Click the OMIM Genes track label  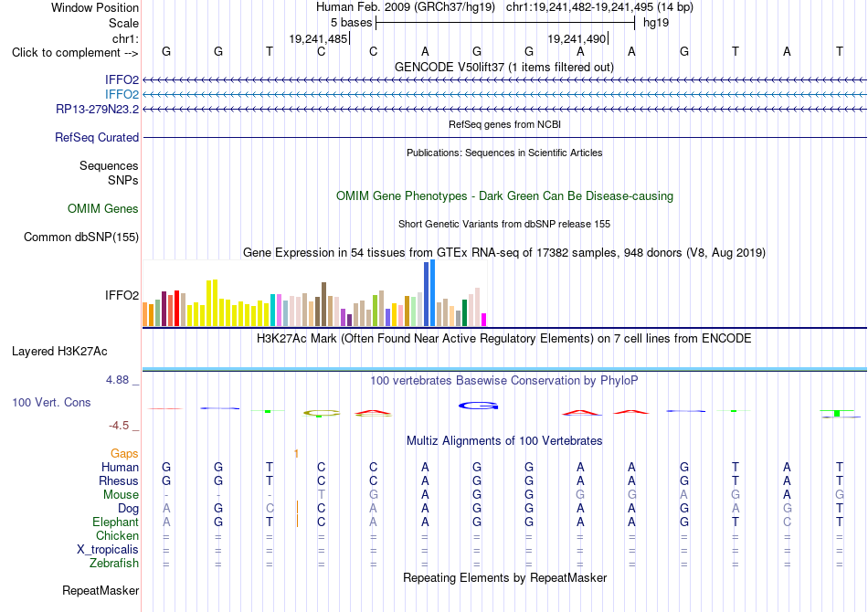(103, 208)
